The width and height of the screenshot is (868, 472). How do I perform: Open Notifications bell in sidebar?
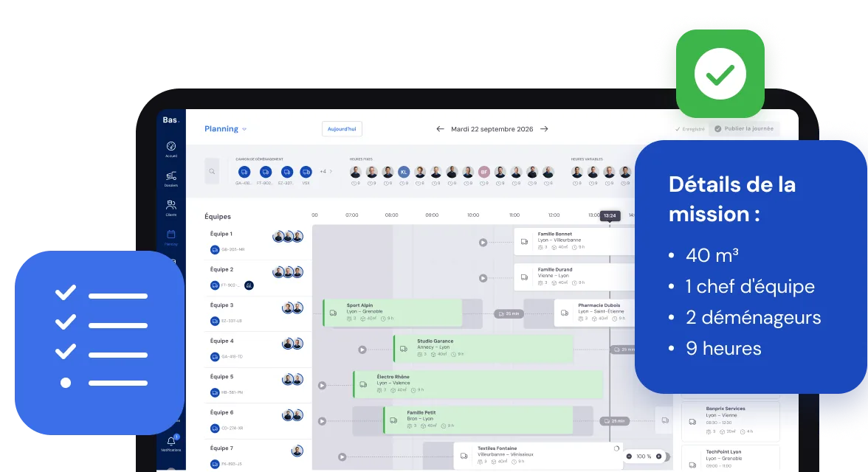(x=171, y=443)
